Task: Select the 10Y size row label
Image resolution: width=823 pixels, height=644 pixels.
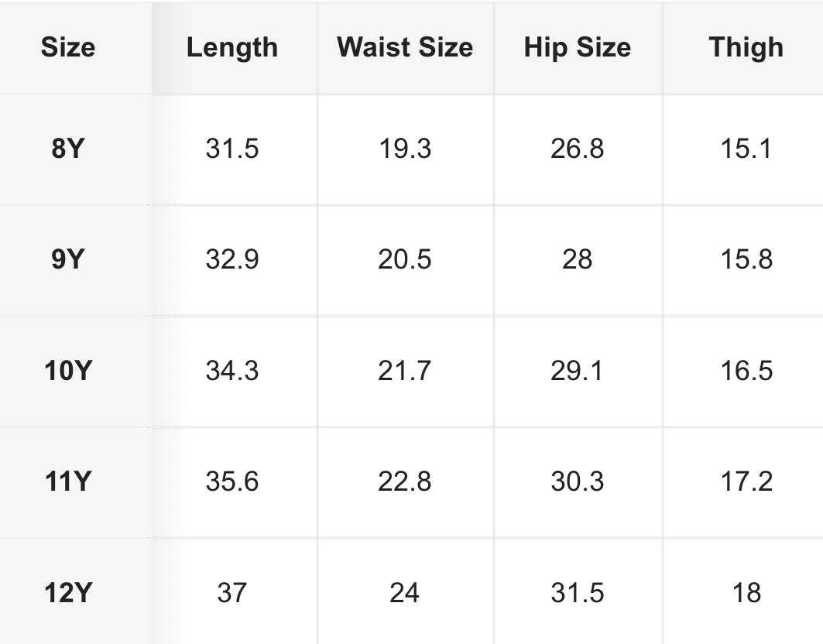Action: [x=67, y=370]
